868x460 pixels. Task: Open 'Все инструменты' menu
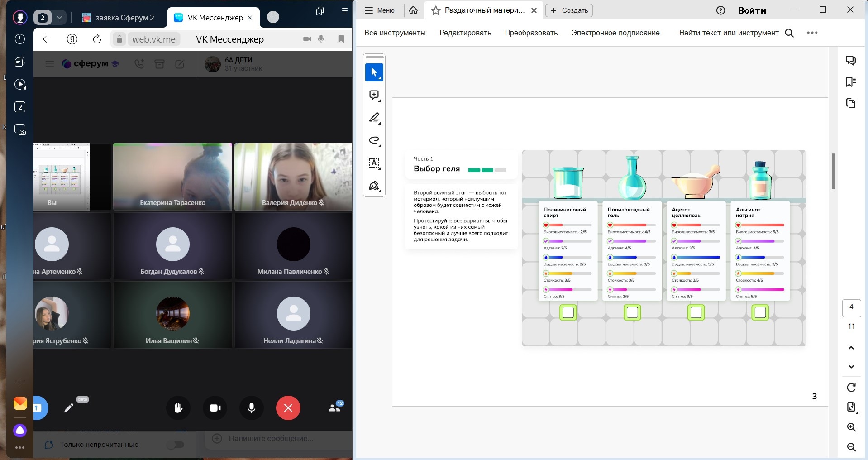point(395,33)
